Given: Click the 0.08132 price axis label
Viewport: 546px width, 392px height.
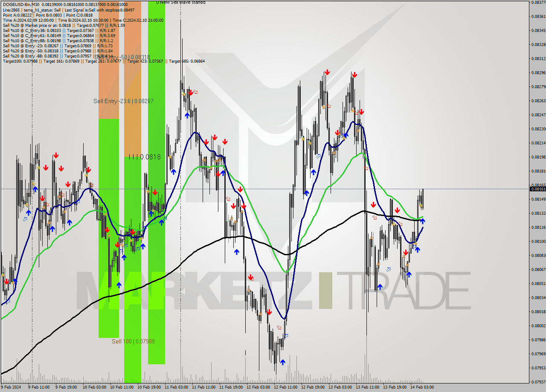Looking at the screenshot, I should 539,213.
